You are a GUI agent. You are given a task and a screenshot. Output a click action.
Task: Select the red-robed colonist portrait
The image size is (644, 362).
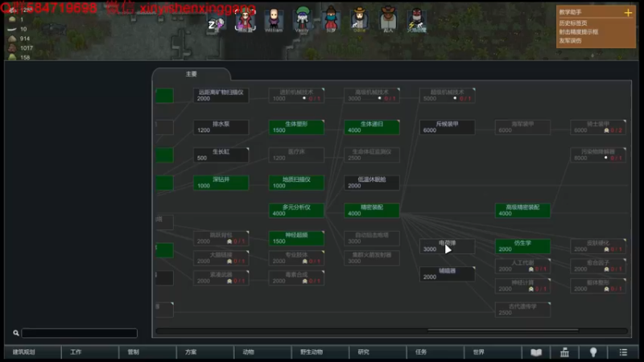(x=246, y=21)
